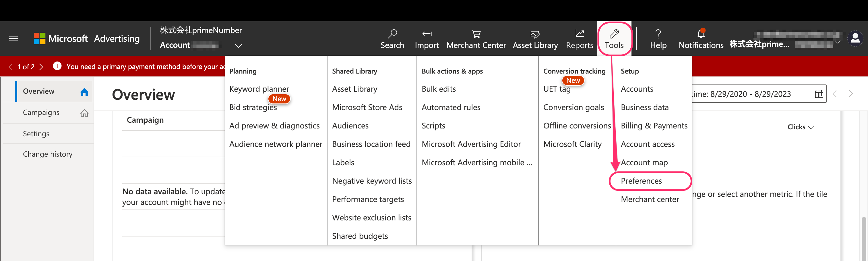Toggle the Tools menu
The width and height of the screenshot is (868, 273).
(x=614, y=39)
